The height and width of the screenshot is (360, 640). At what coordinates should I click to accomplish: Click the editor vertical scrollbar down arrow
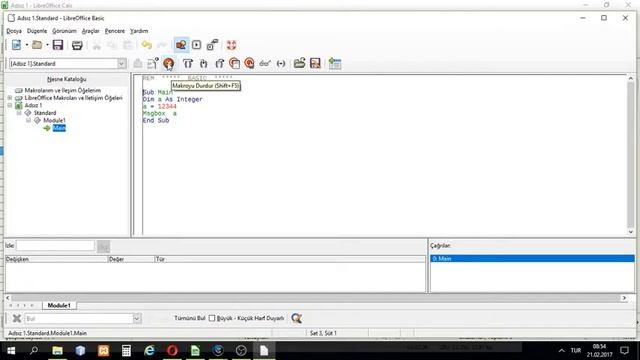[x=631, y=232]
